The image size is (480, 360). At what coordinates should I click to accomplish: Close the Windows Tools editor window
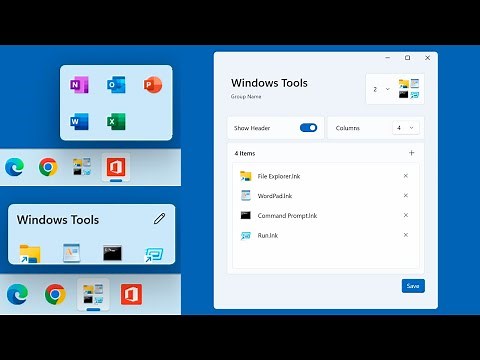pyautogui.click(x=427, y=58)
